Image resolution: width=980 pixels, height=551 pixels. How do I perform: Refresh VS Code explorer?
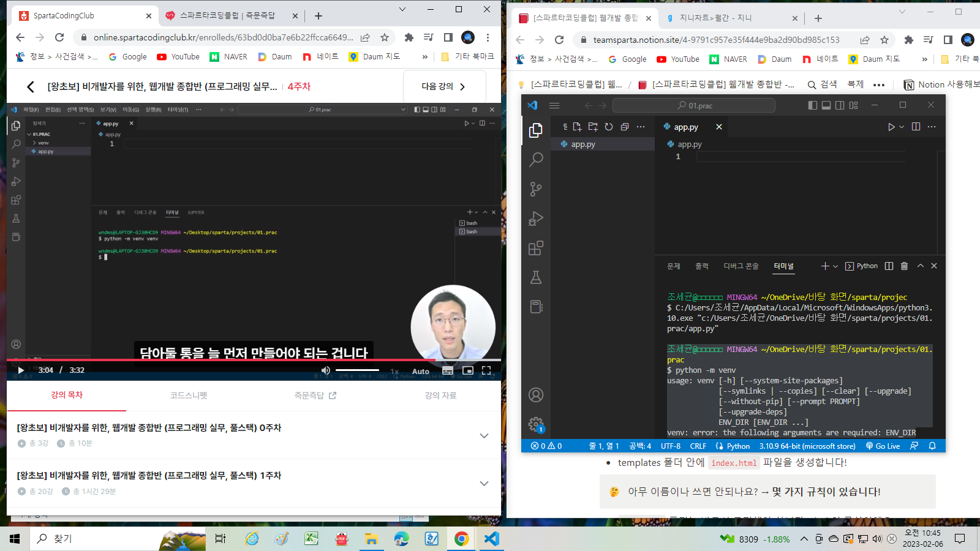pos(609,127)
